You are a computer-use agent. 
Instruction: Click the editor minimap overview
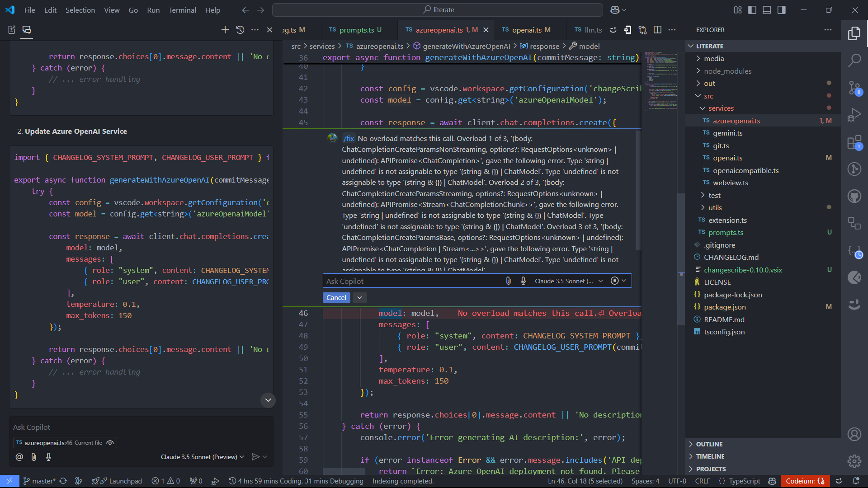point(660,81)
